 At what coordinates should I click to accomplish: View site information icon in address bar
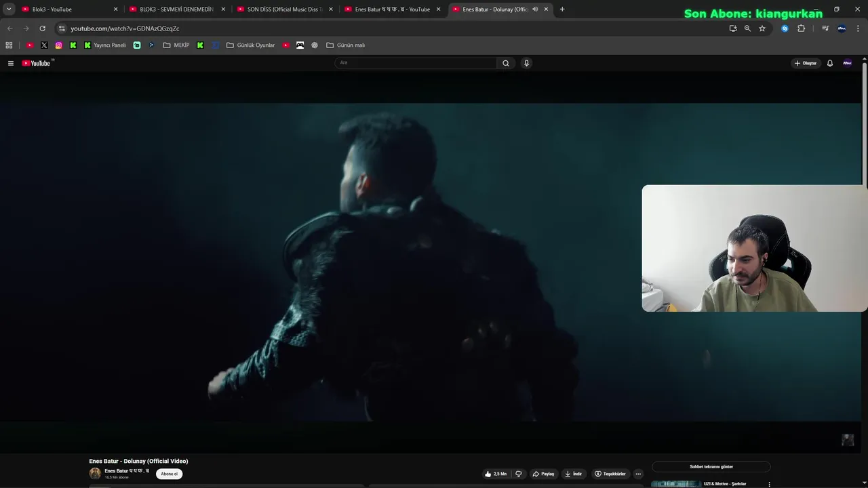62,28
